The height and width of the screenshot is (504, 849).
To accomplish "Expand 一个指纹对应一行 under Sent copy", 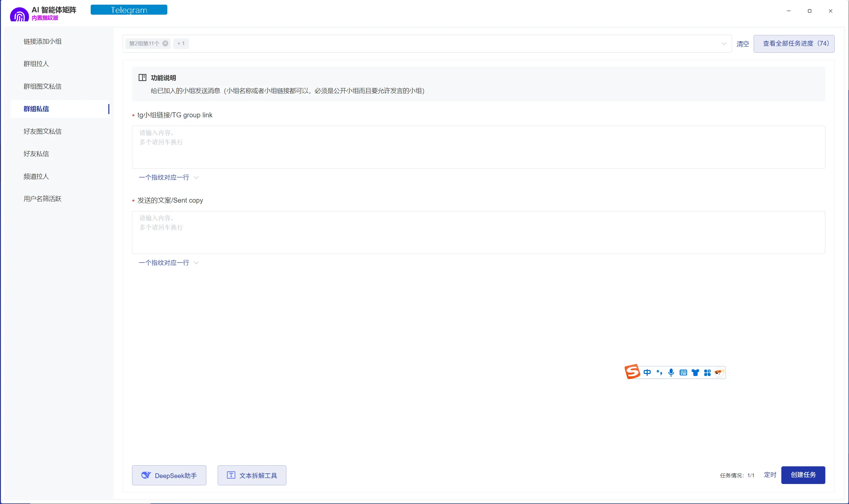I will (168, 263).
